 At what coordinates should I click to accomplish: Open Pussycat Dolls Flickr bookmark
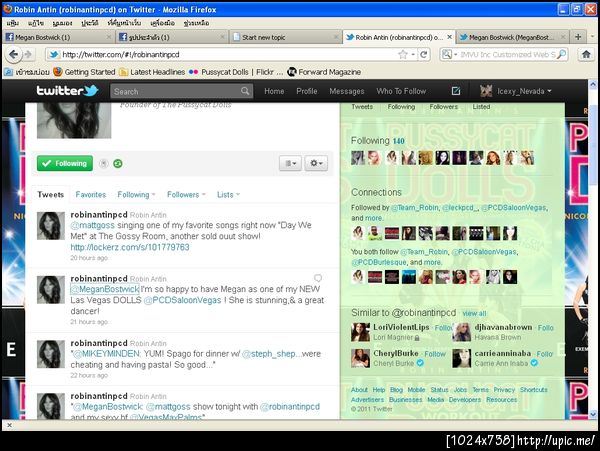(x=236, y=72)
